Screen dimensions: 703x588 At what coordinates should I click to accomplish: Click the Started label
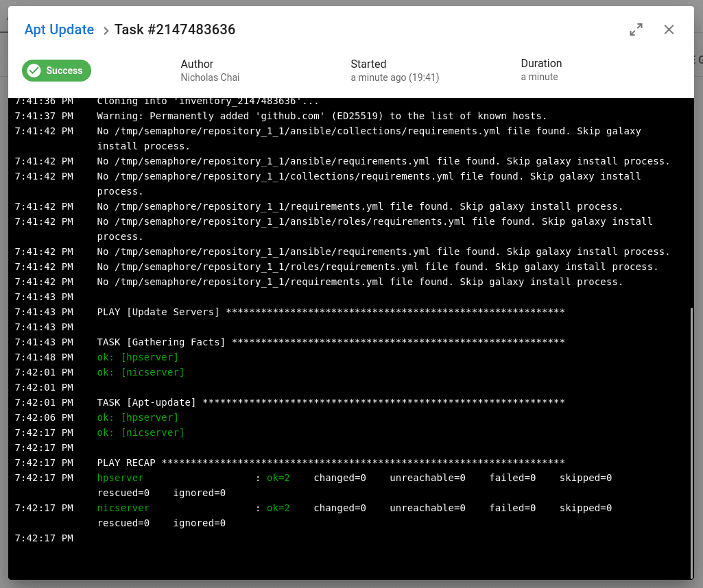pyautogui.click(x=368, y=64)
